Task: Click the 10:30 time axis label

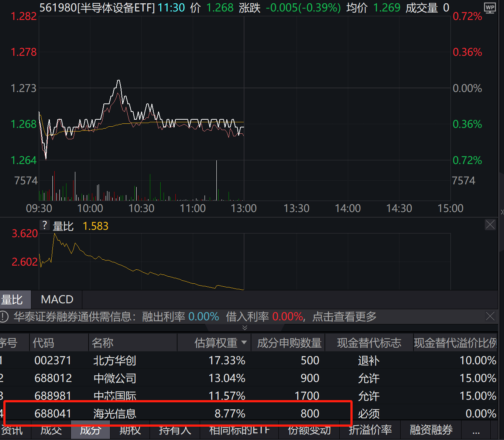Action: coord(141,208)
